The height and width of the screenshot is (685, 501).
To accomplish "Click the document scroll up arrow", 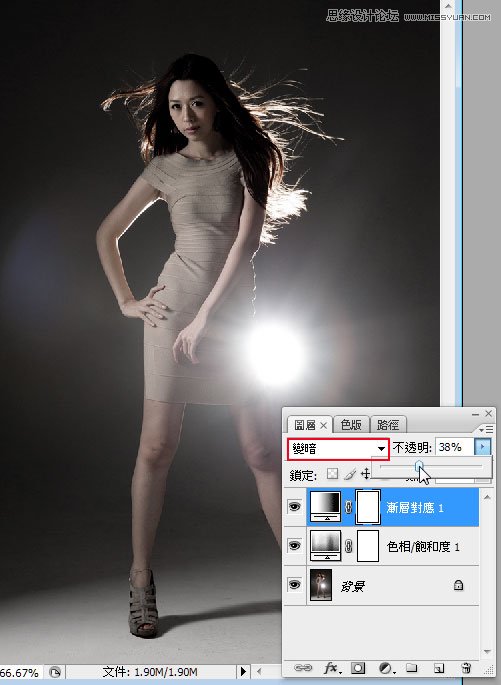I will click(448, 7).
